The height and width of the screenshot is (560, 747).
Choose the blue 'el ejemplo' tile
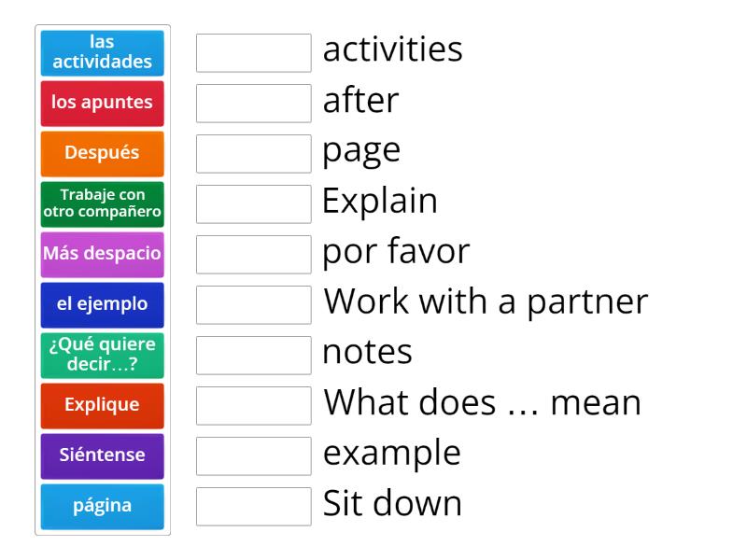103,304
